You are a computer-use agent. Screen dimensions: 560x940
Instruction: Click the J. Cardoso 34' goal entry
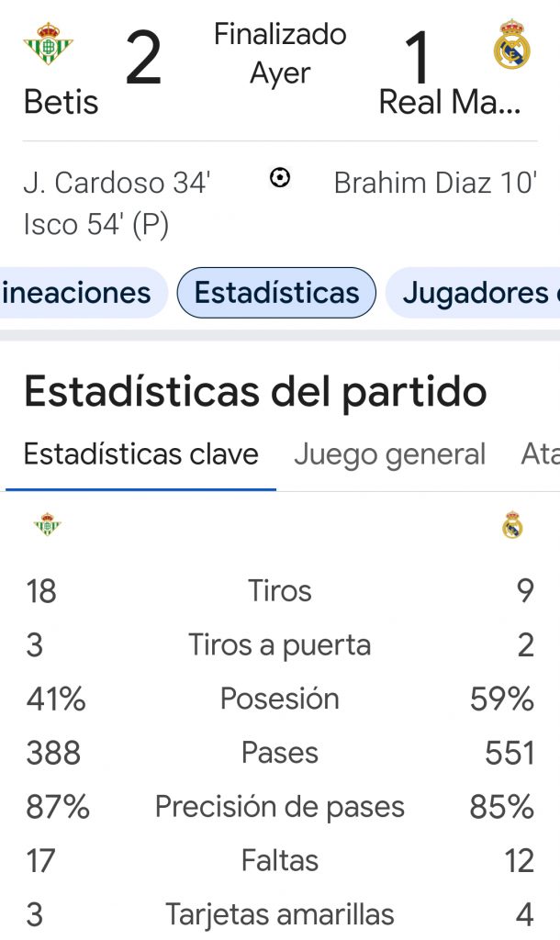pyautogui.click(x=117, y=183)
